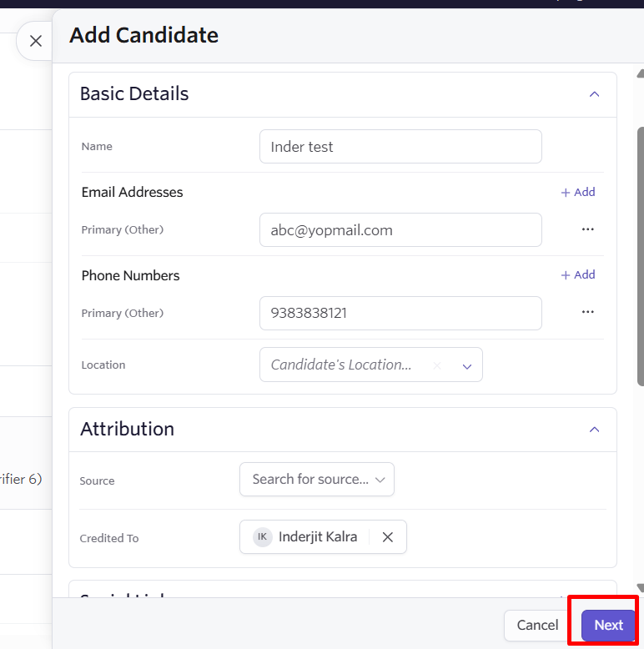Edit the phone number 9383838121 field
Screen dimensions: 644x649
coord(400,314)
